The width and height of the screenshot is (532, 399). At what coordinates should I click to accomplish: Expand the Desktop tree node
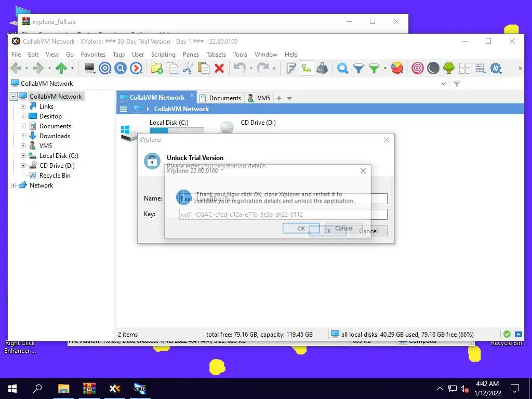point(23,116)
